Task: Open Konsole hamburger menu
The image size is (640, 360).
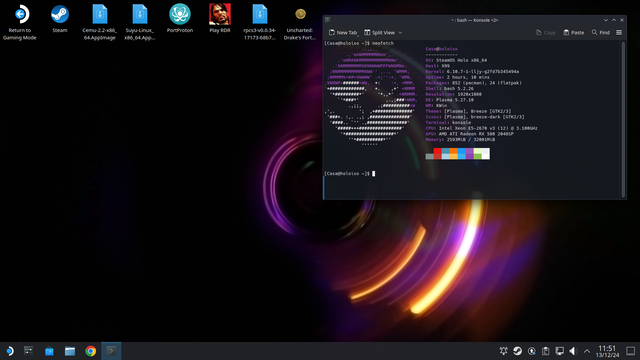Action: (619, 33)
